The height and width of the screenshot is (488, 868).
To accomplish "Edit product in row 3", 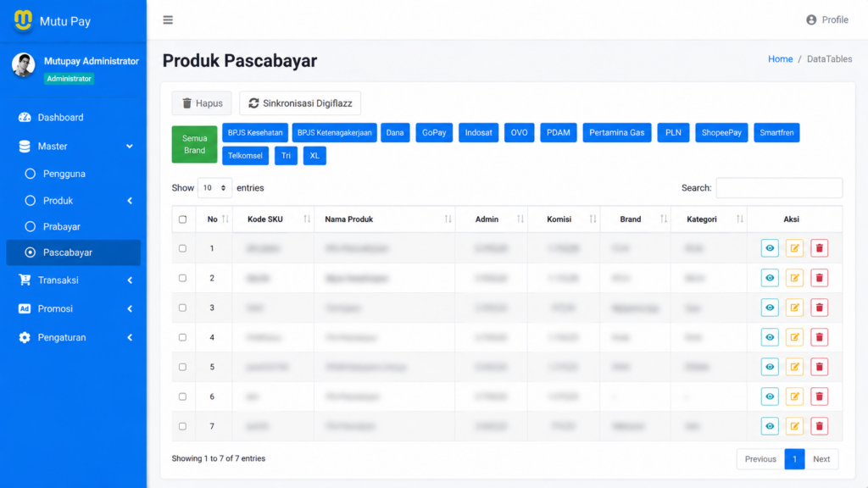I will click(x=794, y=308).
